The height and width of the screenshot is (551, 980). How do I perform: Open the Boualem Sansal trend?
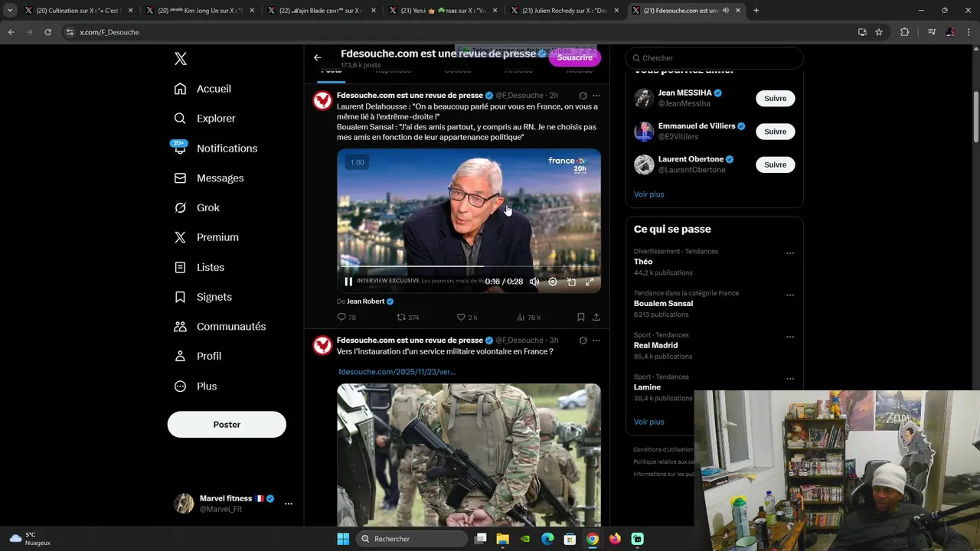[x=663, y=303]
